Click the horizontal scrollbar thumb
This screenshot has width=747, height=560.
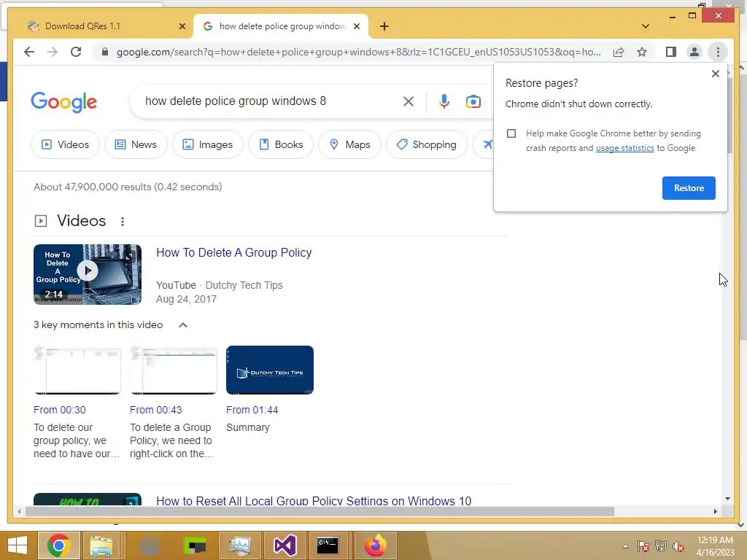(320, 511)
